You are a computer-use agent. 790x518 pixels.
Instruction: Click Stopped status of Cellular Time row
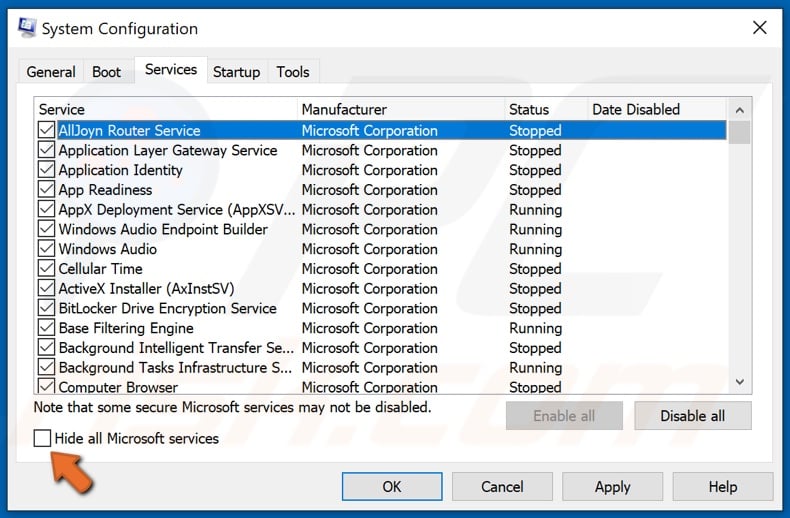click(535, 269)
